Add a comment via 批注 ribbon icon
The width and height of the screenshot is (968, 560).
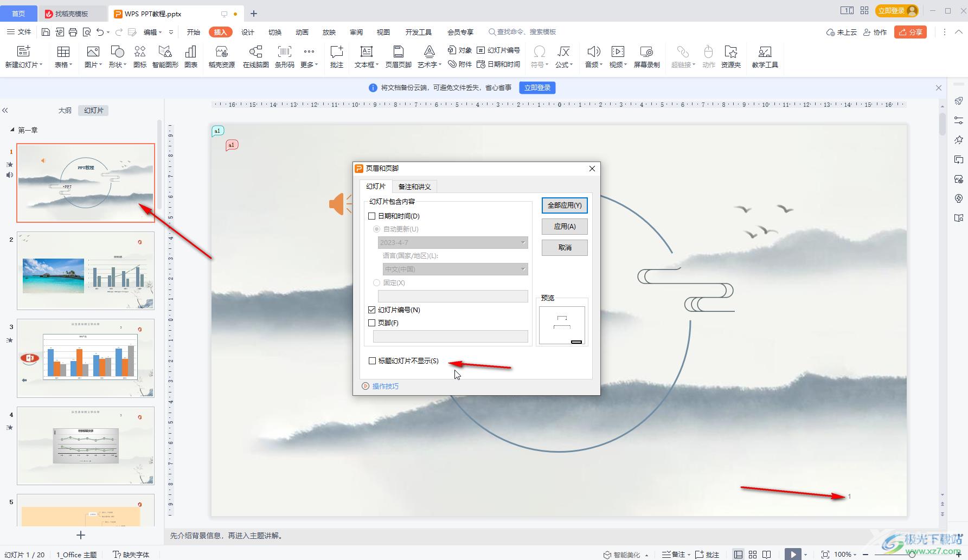pos(337,57)
